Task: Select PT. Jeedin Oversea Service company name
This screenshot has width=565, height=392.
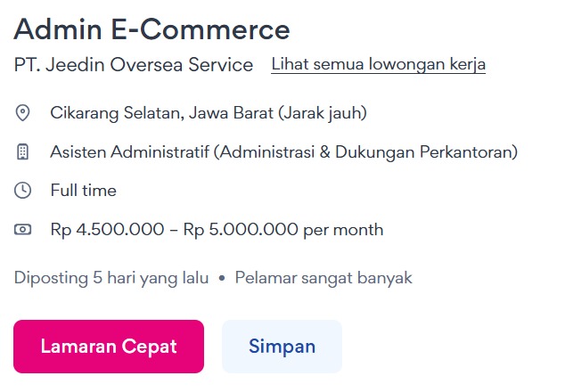Action: 134,65
